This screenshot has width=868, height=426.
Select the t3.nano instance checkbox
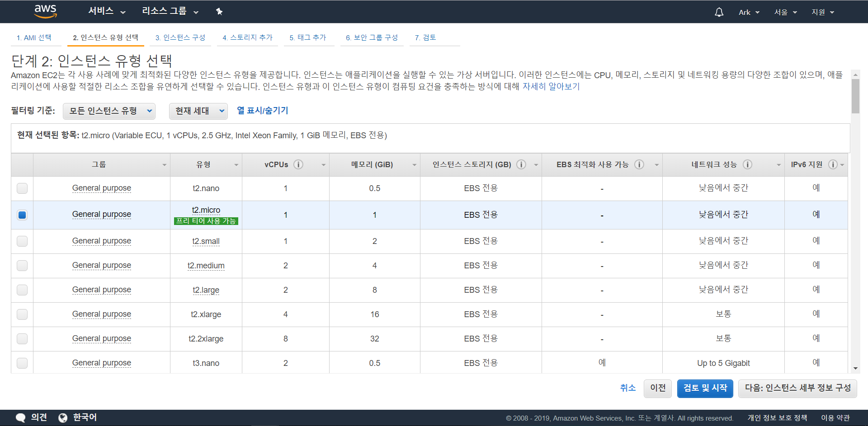22,363
